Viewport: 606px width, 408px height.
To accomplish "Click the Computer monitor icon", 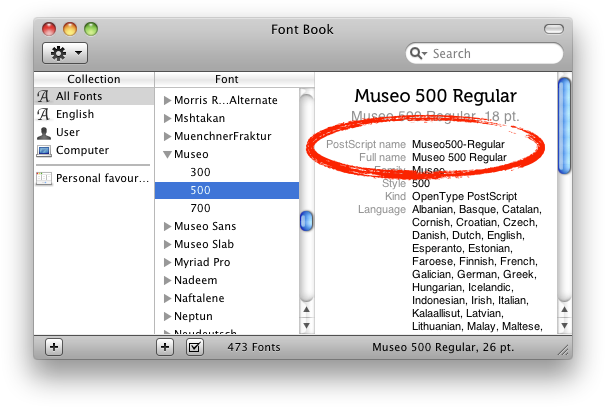I will click(x=44, y=150).
